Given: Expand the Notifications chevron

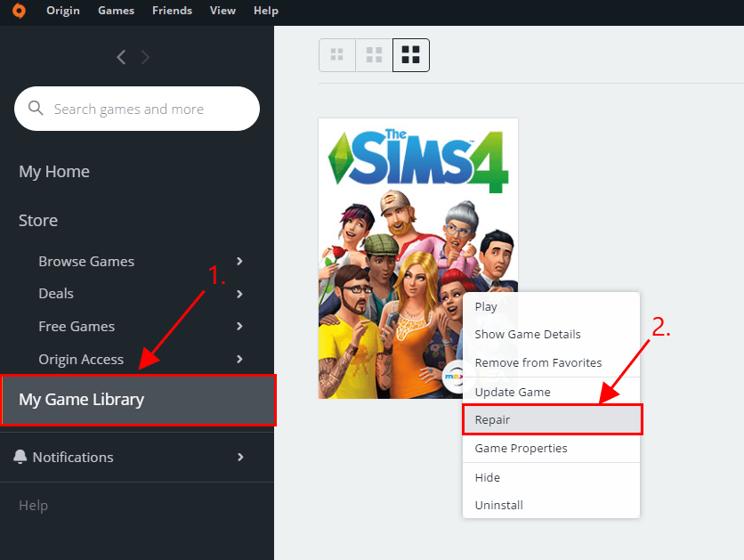Looking at the screenshot, I should [x=240, y=457].
